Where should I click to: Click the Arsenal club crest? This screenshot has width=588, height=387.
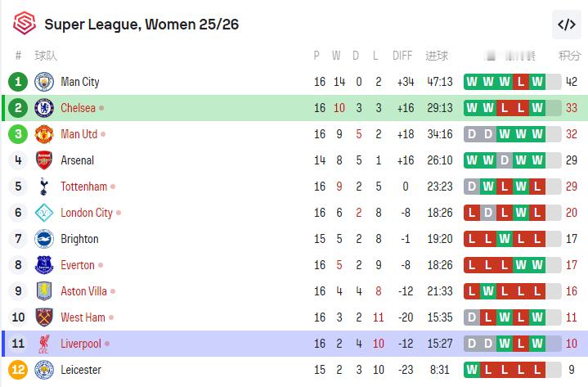(44, 160)
